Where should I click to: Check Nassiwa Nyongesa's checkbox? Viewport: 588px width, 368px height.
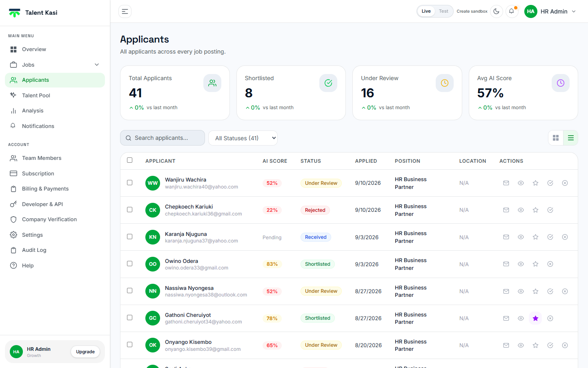point(129,291)
